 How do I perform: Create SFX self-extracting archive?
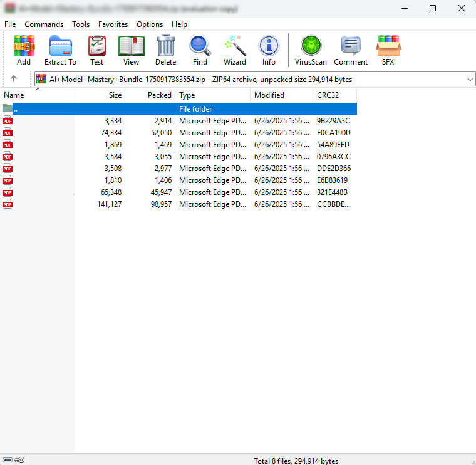click(x=388, y=50)
